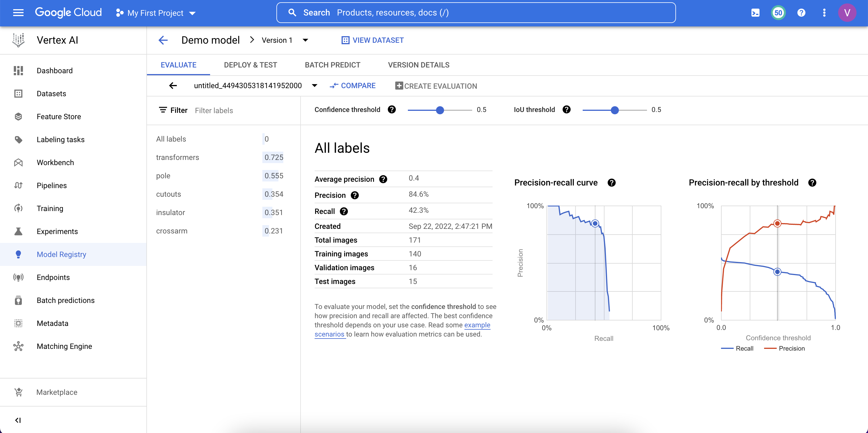Click Confidence threshold help icon
The width and height of the screenshot is (868, 433).
tap(392, 109)
